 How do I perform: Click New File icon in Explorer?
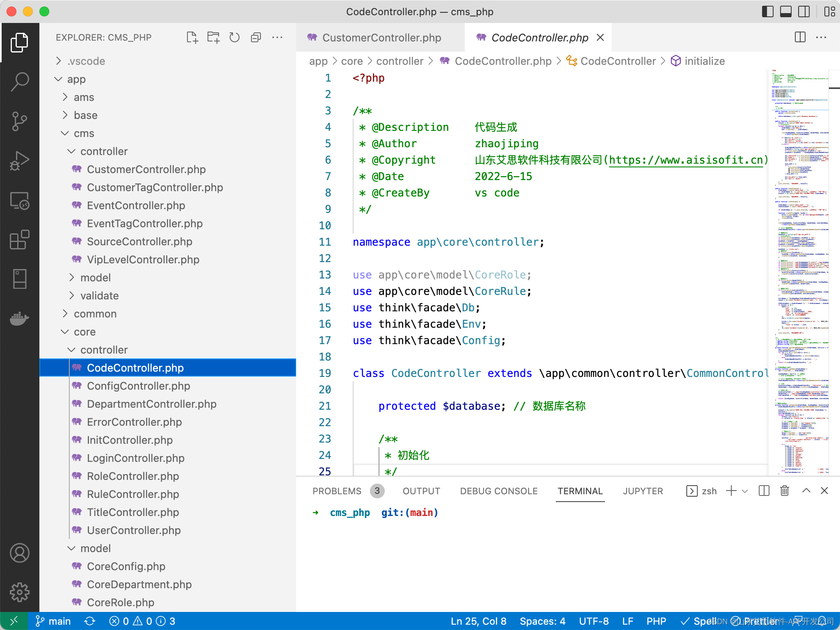(192, 38)
